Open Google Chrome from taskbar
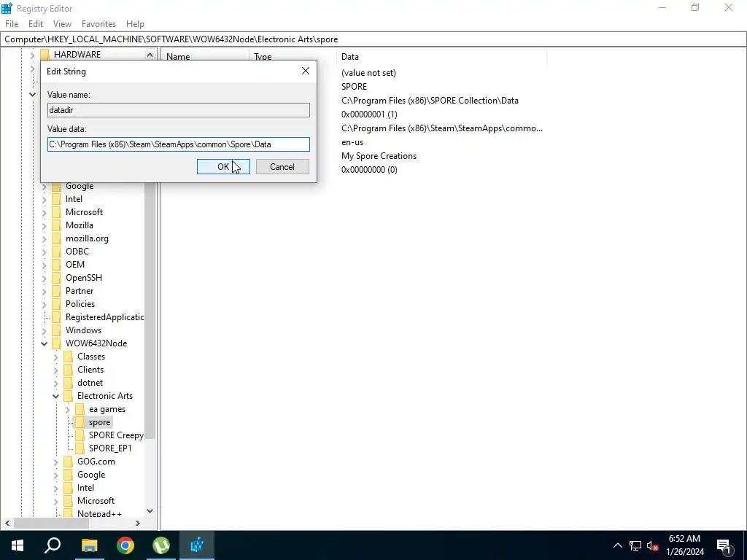 point(125,545)
